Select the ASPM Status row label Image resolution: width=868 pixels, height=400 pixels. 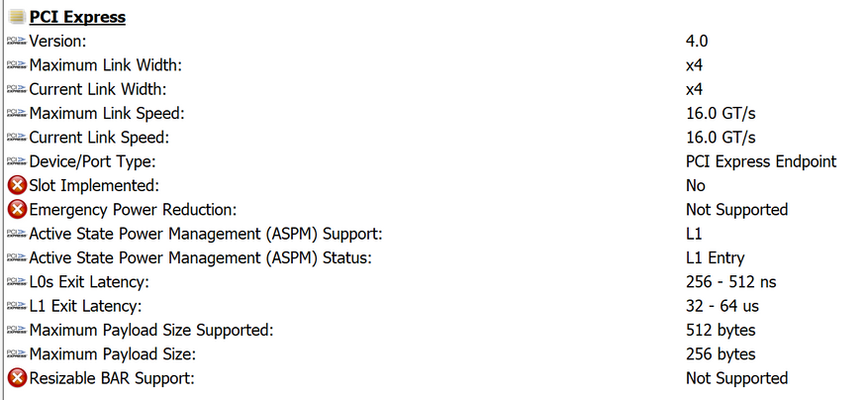(x=201, y=257)
